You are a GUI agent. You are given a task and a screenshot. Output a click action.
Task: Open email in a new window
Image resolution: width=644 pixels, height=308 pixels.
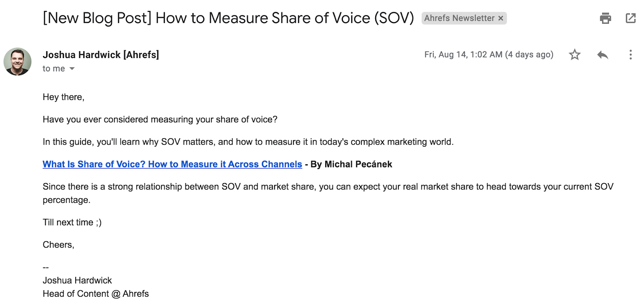tap(630, 18)
